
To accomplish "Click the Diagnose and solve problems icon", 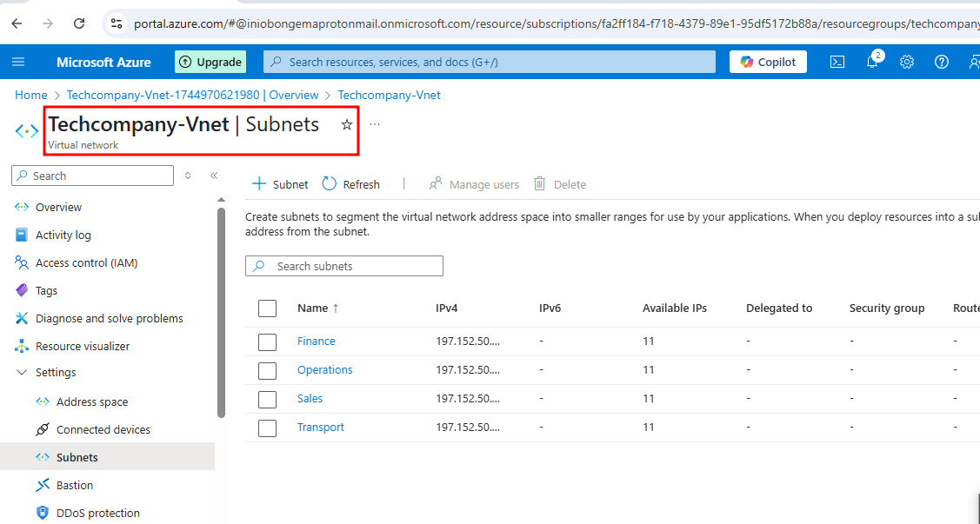I will point(22,319).
